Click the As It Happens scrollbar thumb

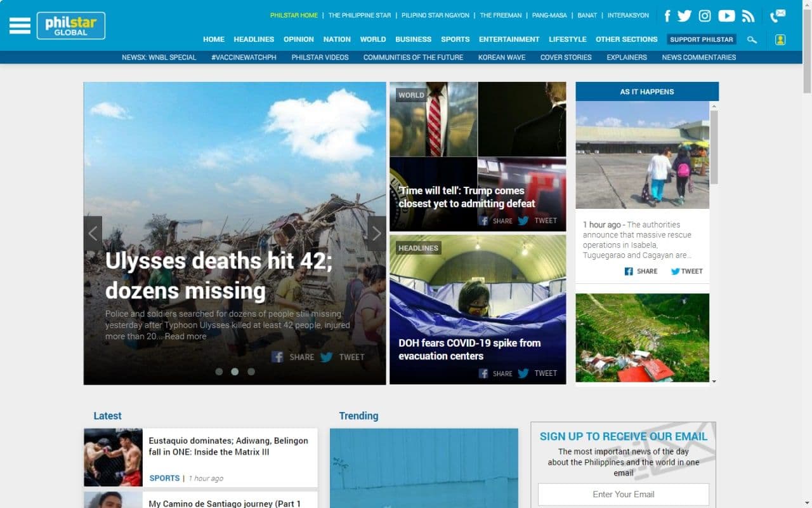[714, 146]
